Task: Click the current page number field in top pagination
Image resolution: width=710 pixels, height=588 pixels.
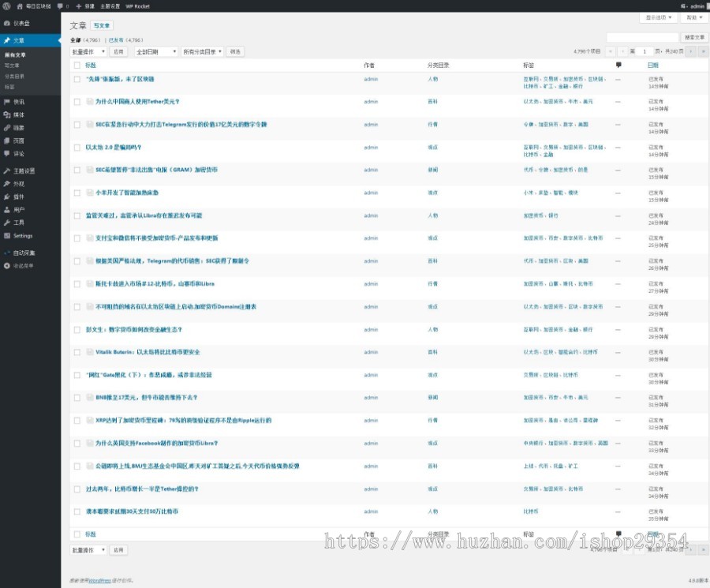Action: (645, 51)
